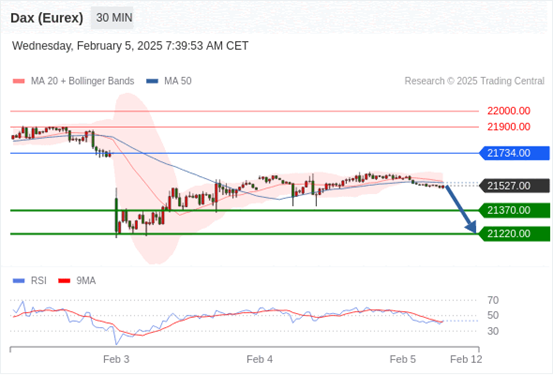Click the 21900.00 resistance label
553x375 pixels.
[509, 127]
